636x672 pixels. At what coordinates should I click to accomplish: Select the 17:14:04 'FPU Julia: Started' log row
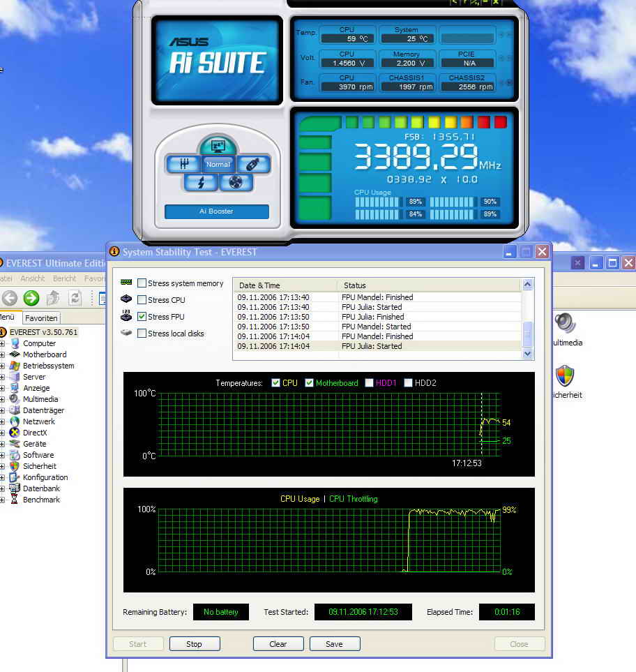pos(377,346)
